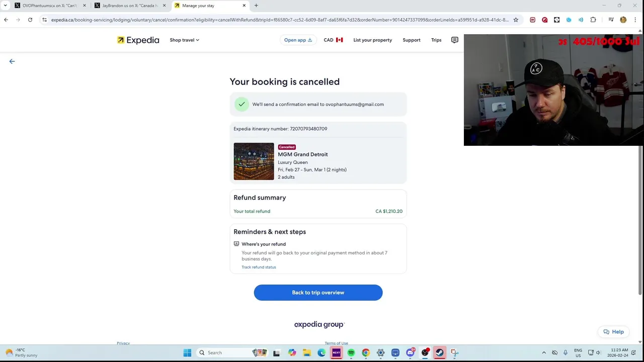Go to Trips in header

436,40
